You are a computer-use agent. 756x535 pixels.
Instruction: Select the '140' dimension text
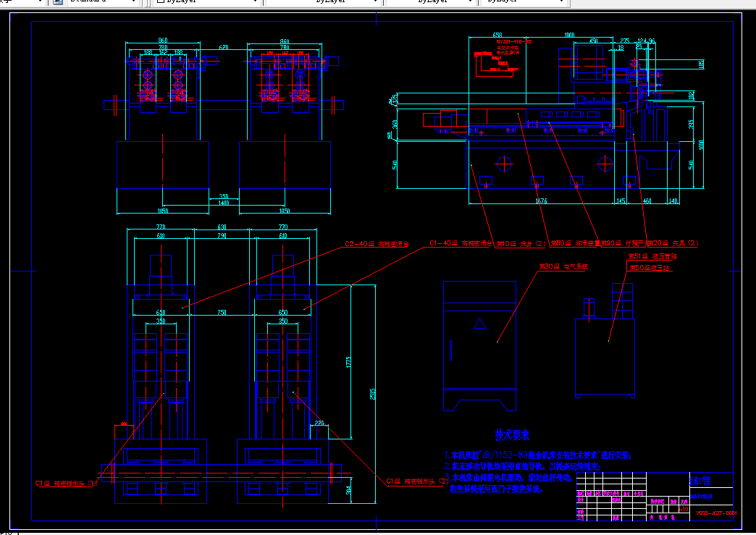click(673, 201)
